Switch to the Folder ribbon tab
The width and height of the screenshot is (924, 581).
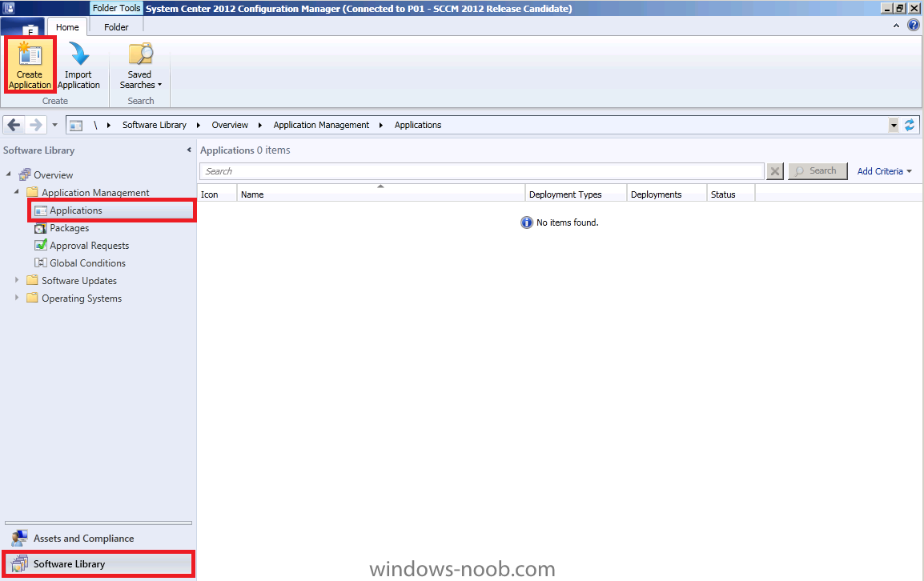116,27
